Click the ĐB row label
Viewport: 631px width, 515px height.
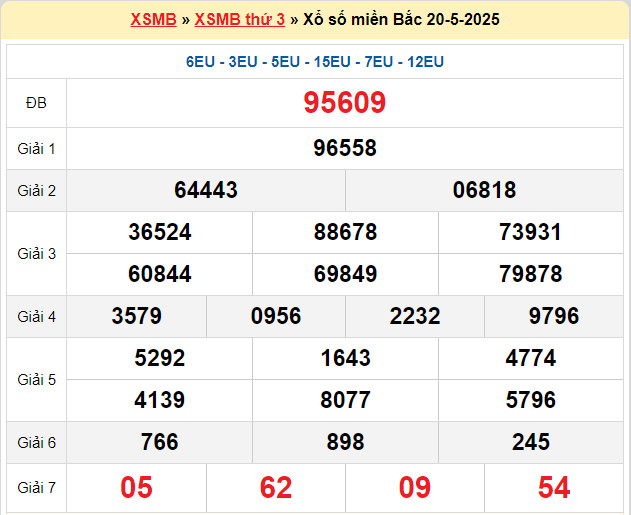36,103
